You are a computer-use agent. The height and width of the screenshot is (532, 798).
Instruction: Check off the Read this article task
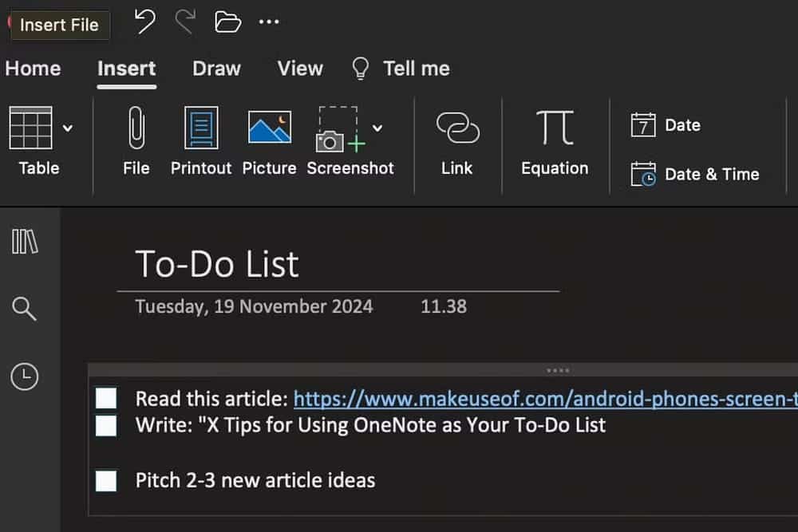tap(106, 397)
